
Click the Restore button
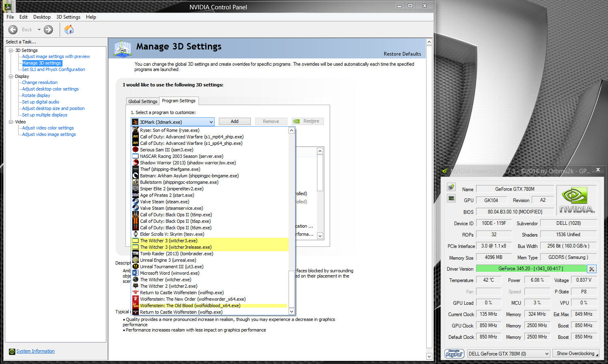307,121
